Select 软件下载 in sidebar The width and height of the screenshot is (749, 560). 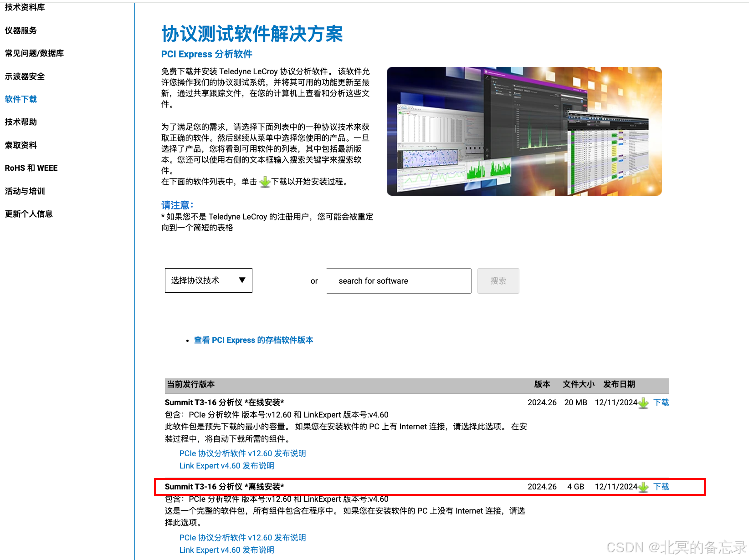(x=21, y=99)
